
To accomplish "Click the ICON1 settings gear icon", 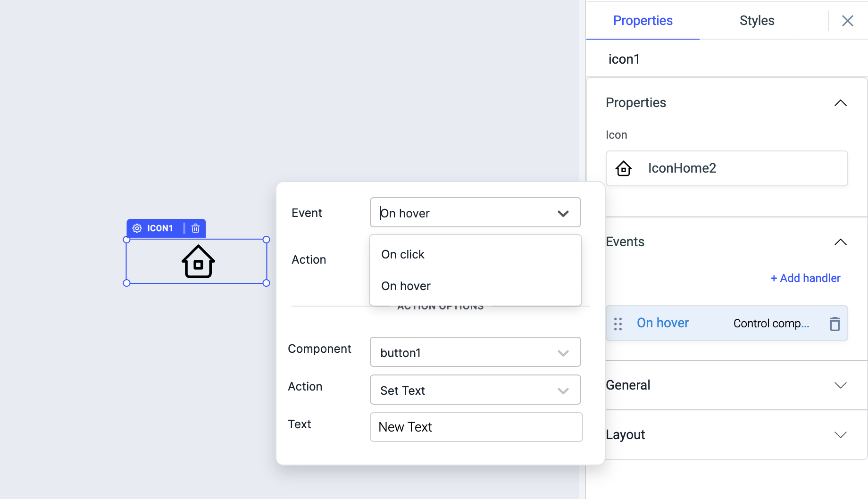I will point(137,228).
